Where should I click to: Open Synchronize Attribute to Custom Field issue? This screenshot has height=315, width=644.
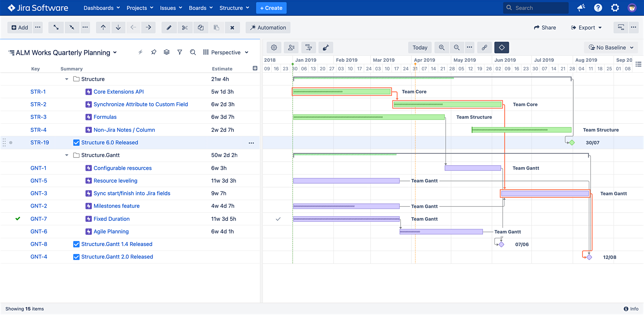tap(141, 104)
